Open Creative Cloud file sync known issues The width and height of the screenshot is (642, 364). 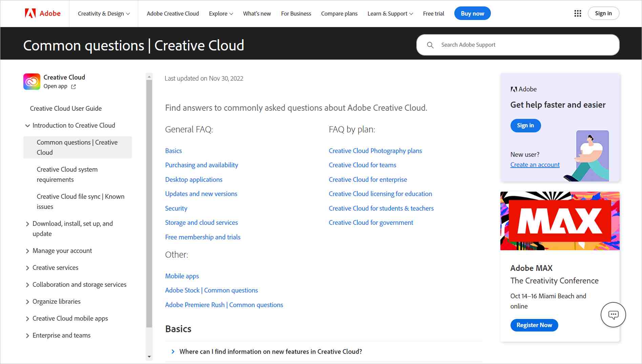pyautogui.click(x=80, y=201)
